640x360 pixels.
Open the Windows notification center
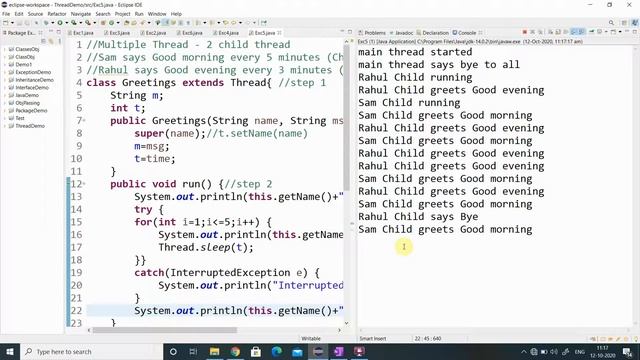click(627, 351)
